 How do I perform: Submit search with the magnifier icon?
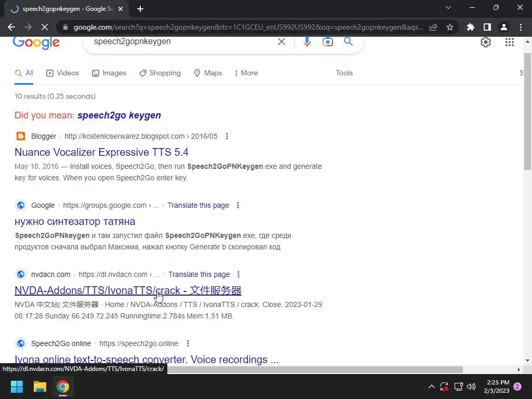tap(348, 42)
